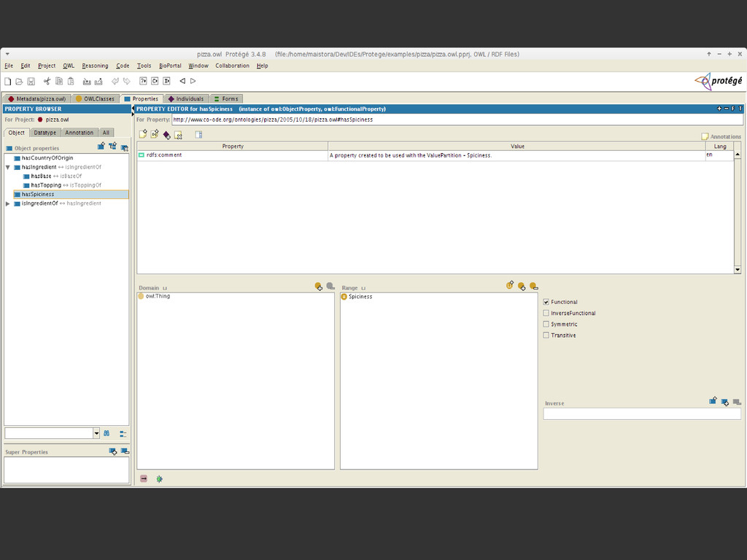747x560 pixels.
Task: Click the property search input field
Action: (49, 433)
